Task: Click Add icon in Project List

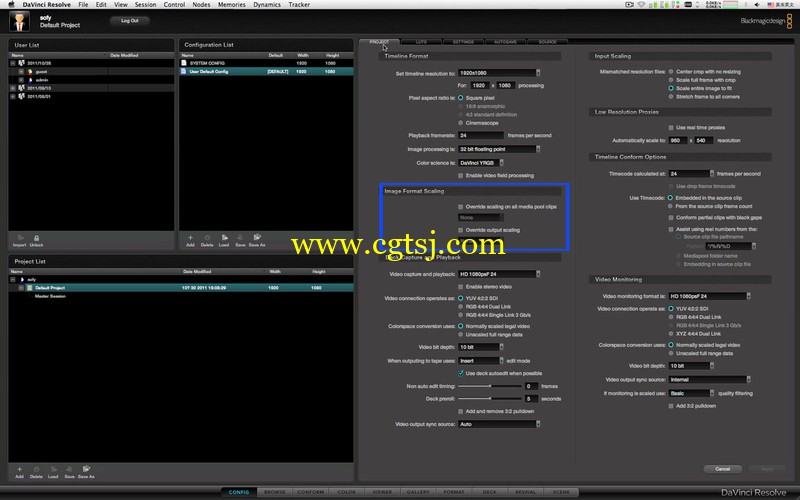Action: [x=19, y=469]
